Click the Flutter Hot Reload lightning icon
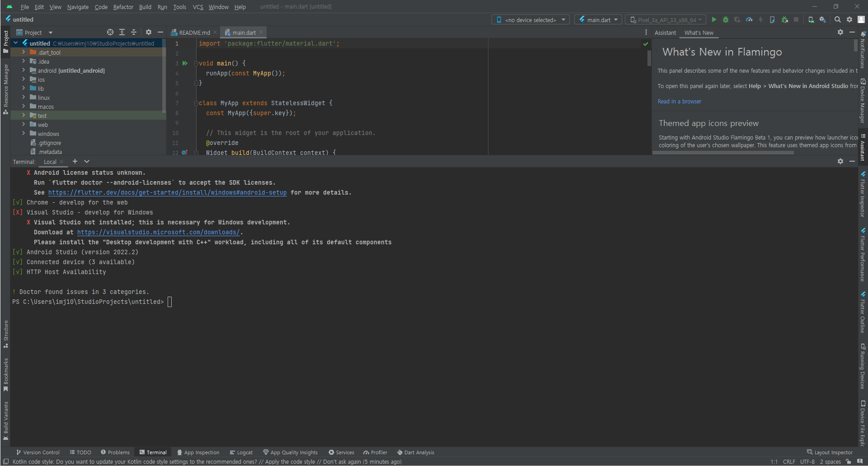The image size is (868, 466). (x=761, y=19)
